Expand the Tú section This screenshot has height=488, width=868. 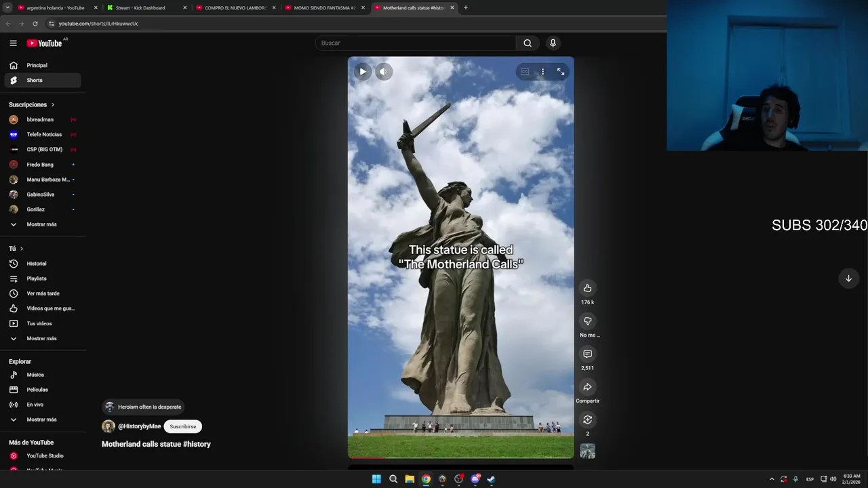click(x=16, y=249)
